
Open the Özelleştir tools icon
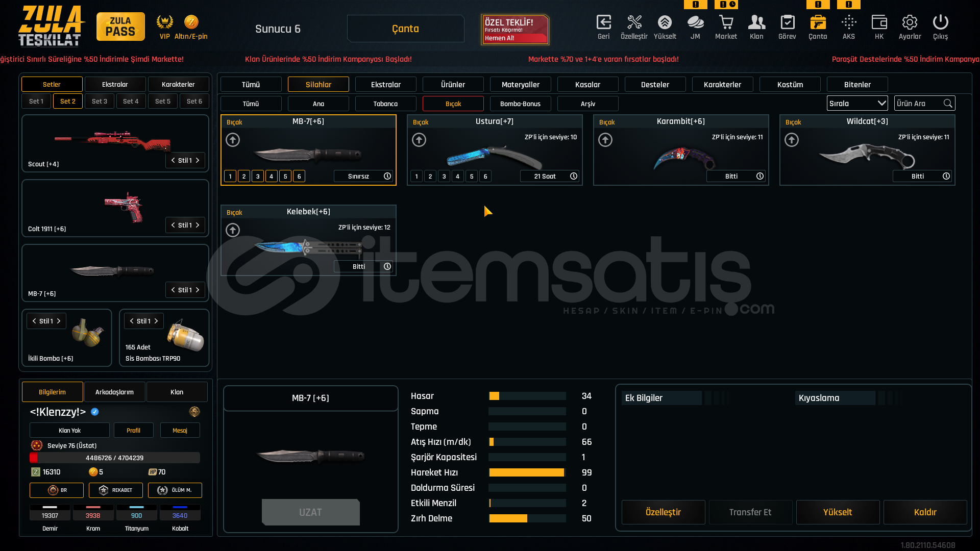(x=634, y=23)
